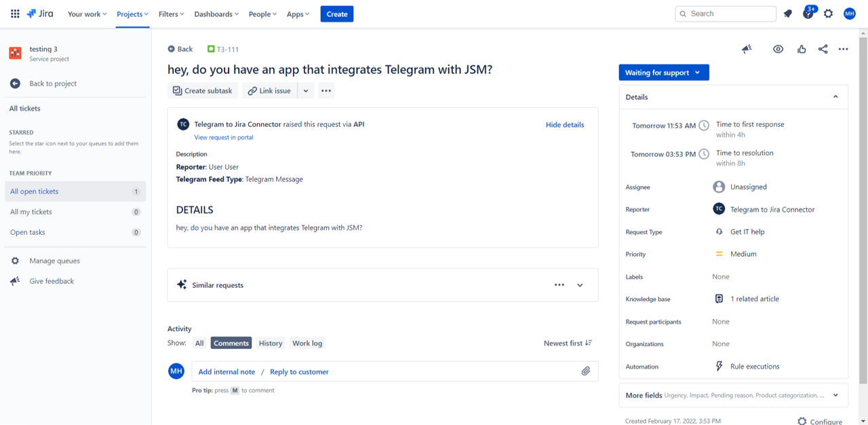Click the testing 3 project avatar

(x=15, y=53)
